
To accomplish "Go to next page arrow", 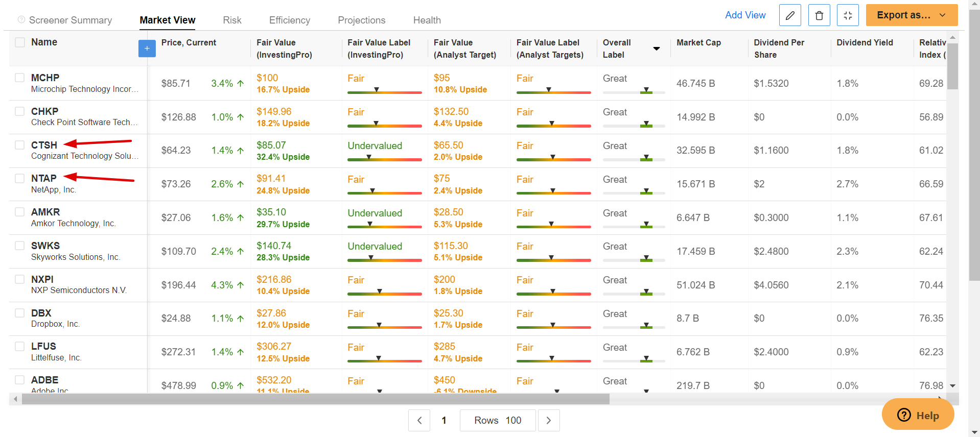I will click(549, 420).
